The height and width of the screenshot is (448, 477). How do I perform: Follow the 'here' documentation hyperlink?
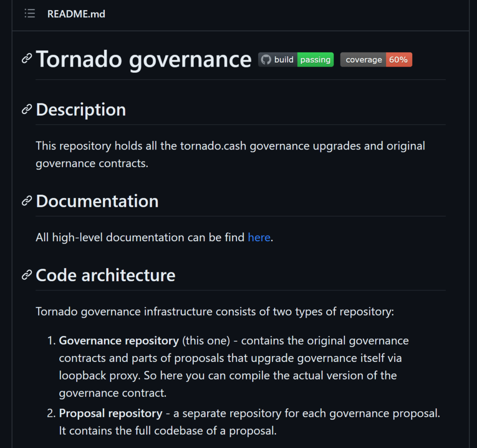[x=259, y=238]
